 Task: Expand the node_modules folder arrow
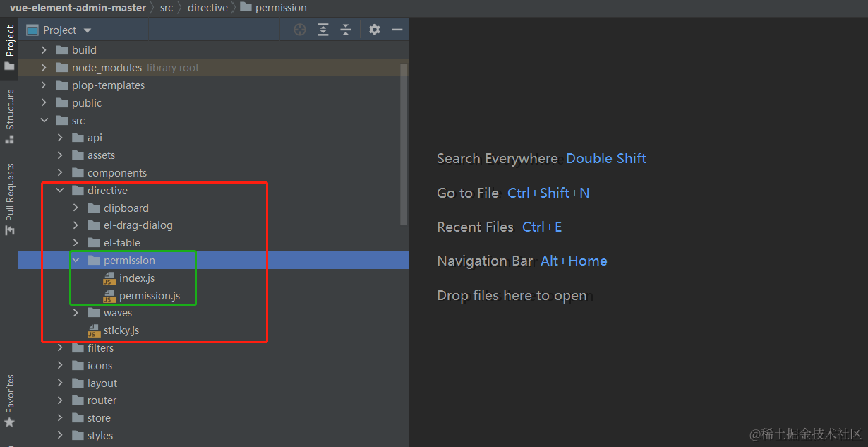click(44, 68)
